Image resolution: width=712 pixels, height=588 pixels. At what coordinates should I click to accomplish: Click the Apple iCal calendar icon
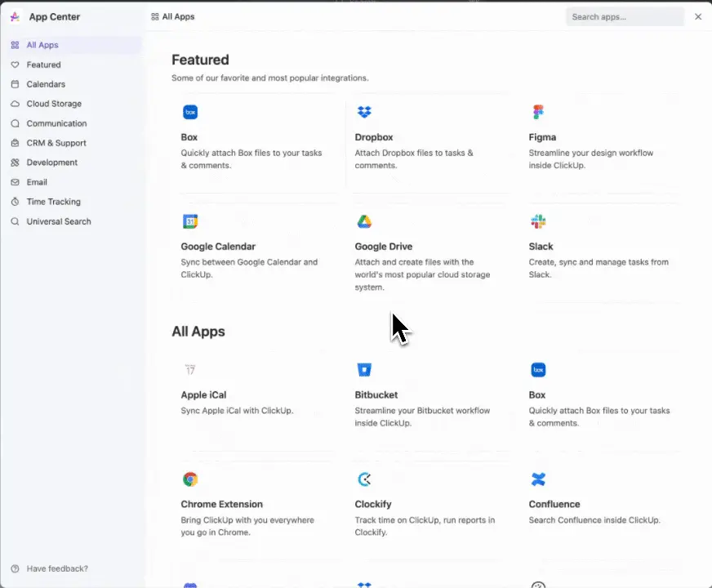pyautogui.click(x=190, y=370)
